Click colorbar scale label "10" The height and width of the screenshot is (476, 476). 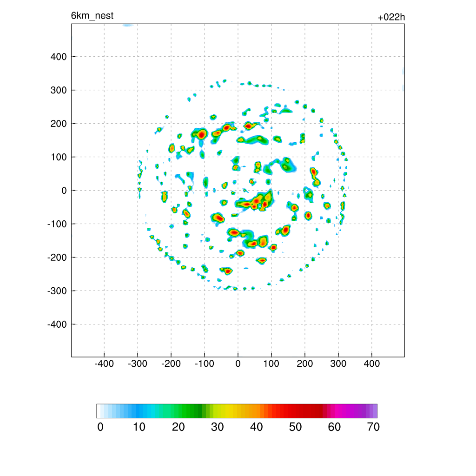point(139,427)
